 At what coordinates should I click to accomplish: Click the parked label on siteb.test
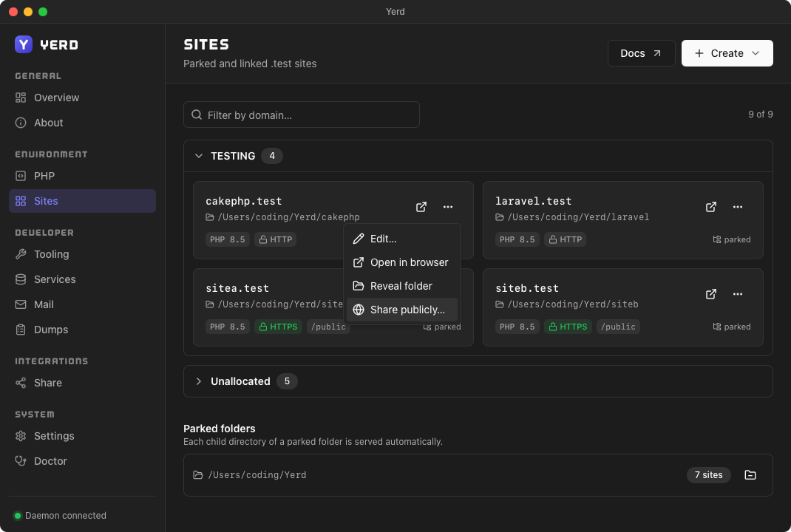click(x=731, y=327)
